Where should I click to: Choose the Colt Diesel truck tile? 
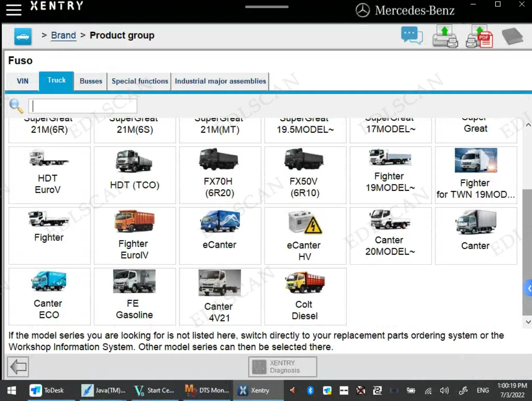pyautogui.click(x=305, y=297)
